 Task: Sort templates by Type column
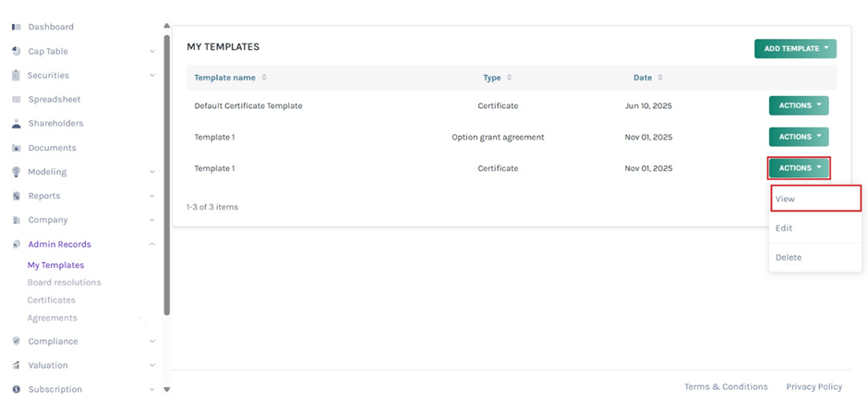click(509, 78)
